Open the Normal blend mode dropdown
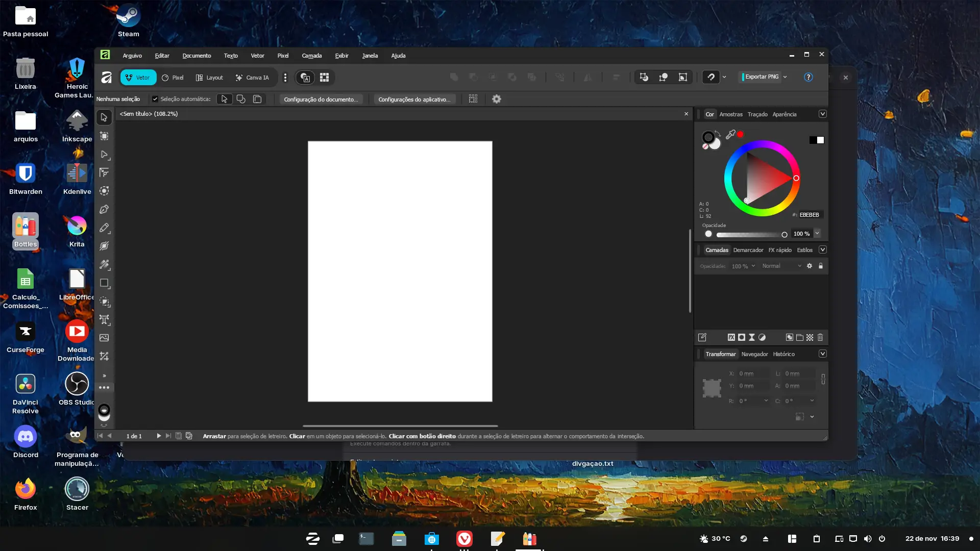 click(x=781, y=266)
